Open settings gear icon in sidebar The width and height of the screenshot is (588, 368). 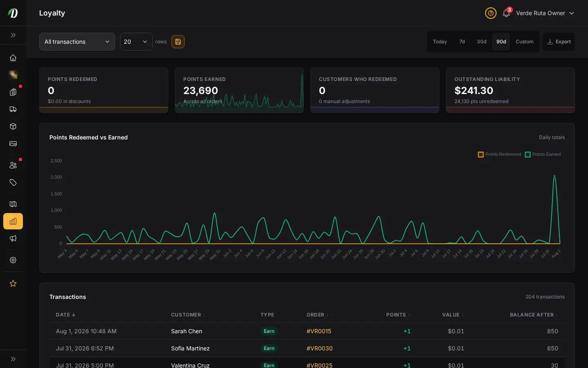(x=13, y=260)
